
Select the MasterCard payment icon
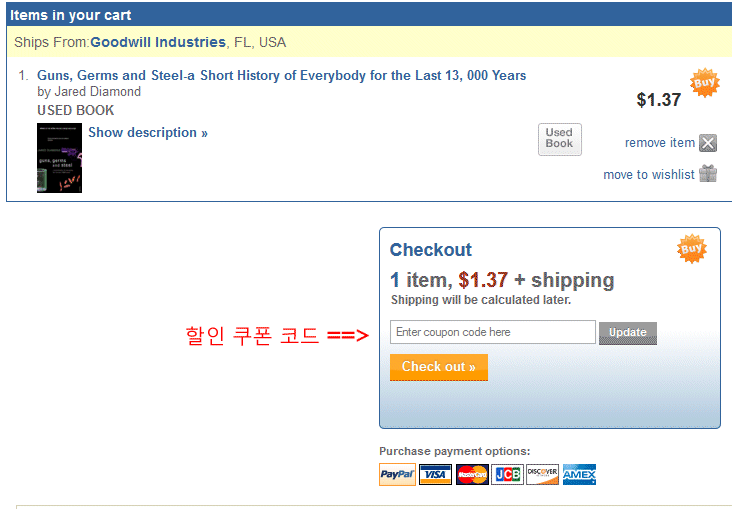pos(472,474)
